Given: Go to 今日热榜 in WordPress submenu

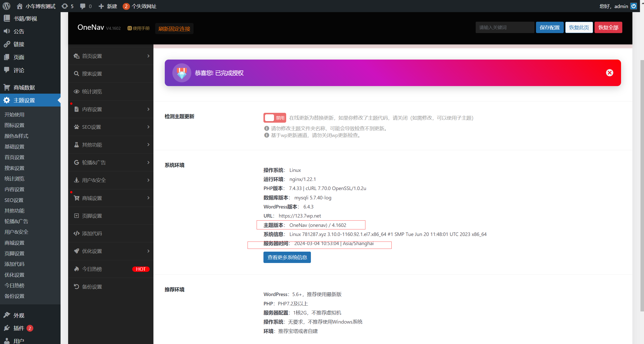Looking at the screenshot, I should coord(14,285).
